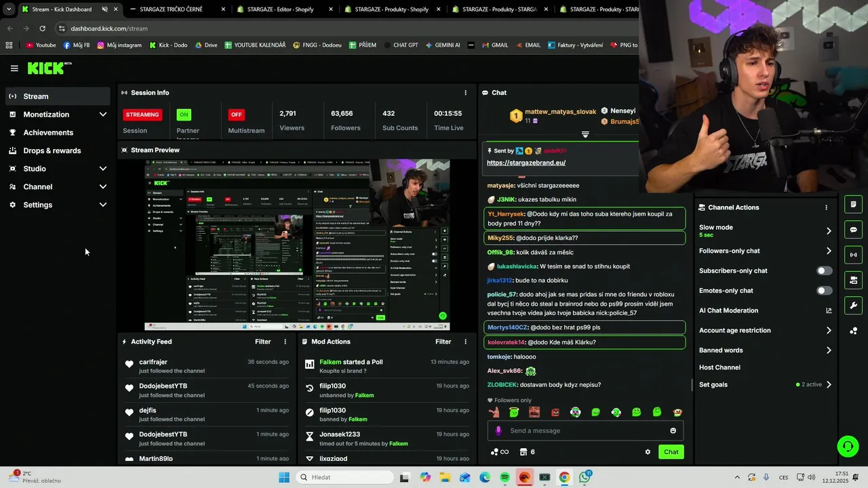Click the Send a message input field
Image resolution: width=868 pixels, height=488 pixels.
(x=585, y=430)
